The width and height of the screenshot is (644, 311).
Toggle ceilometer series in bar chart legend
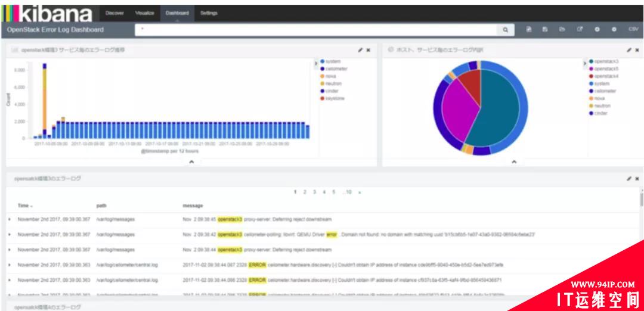point(333,69)
